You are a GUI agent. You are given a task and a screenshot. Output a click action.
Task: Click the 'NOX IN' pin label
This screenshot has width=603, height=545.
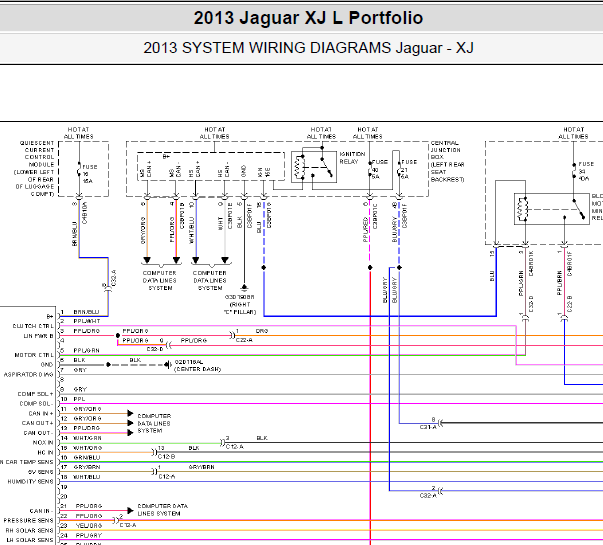[x=43, y=443]
